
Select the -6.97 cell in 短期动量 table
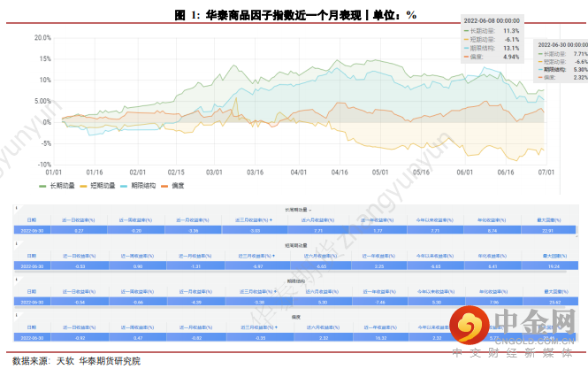tap(257, 266)
